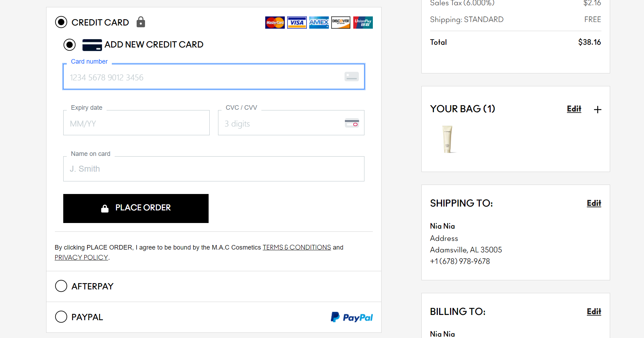Image resolution: width=644 pixels, height=338 pixels.
Task: Select the Credit Card payment option
Action: [x=61, y=22]
